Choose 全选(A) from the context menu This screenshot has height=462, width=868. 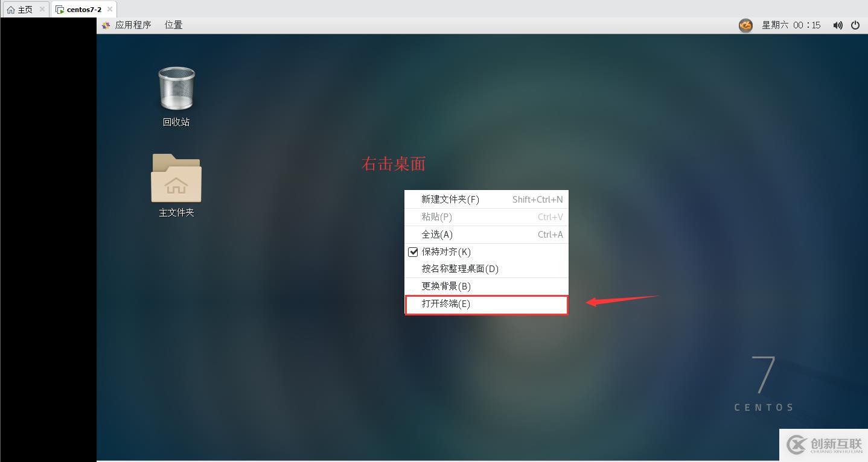pyautogui.click(x=486, y=235)
